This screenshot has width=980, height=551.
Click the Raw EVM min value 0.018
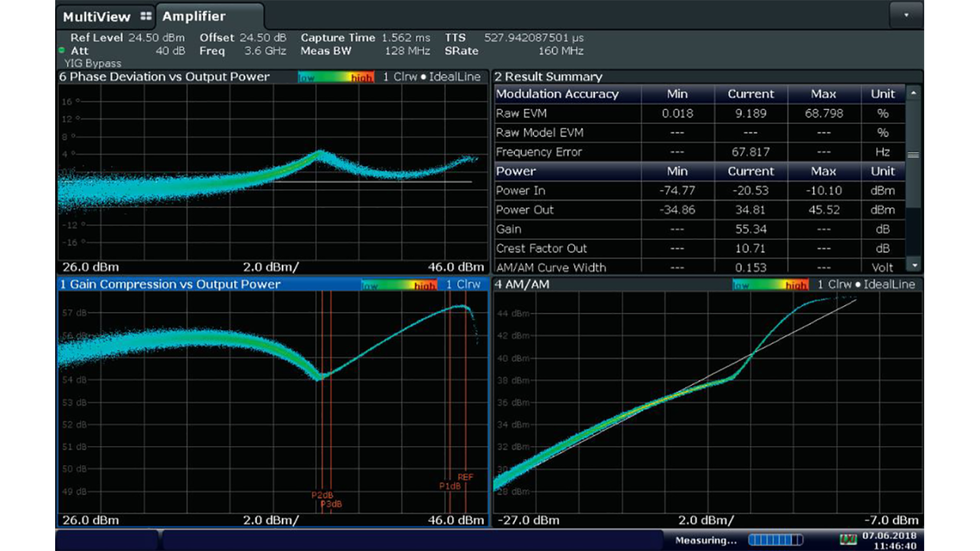677,113
